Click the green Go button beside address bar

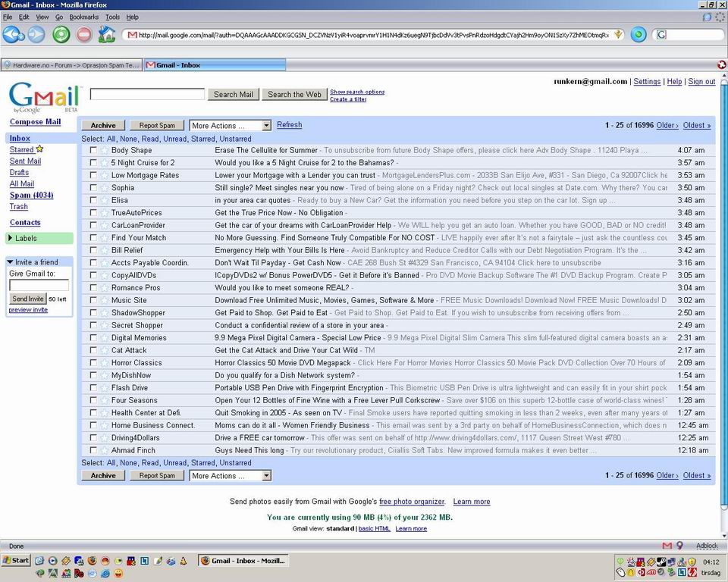pos(639,35)
